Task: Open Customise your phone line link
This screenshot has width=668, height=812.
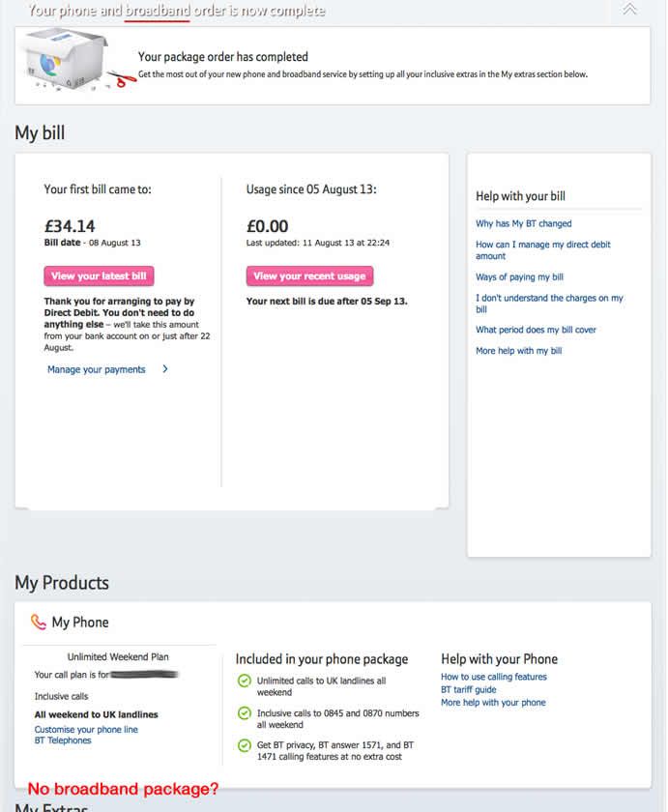Action: click(x=86, y=729)
